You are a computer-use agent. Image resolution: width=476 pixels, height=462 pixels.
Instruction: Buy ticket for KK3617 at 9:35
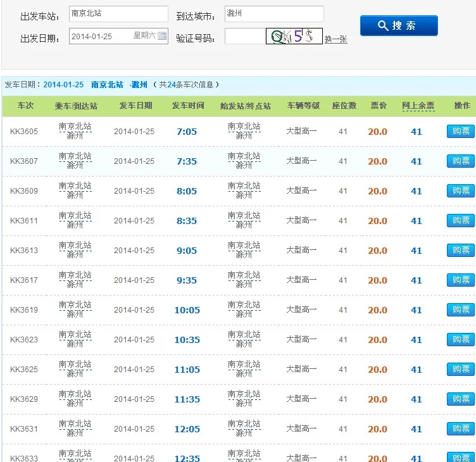pos(461,280)
